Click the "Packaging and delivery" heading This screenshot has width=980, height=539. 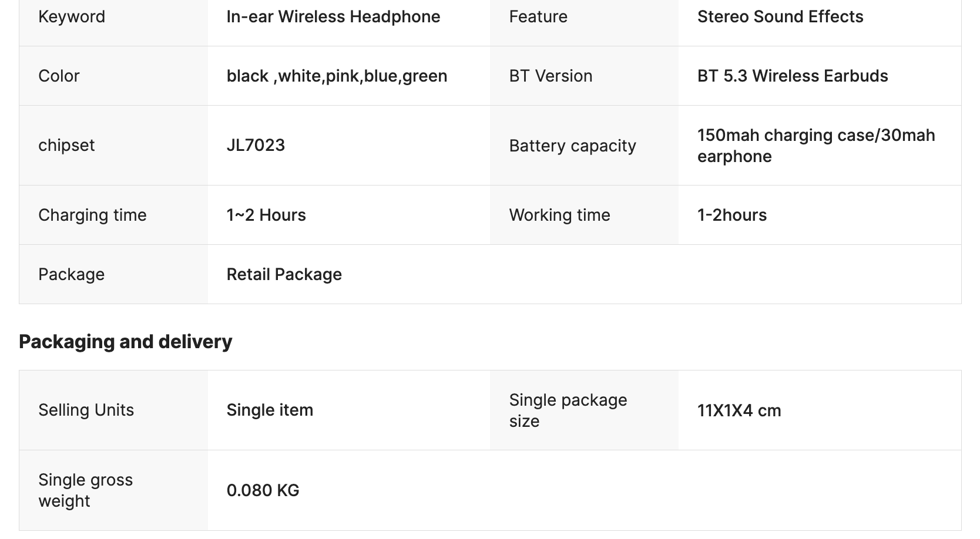[125, 341]
